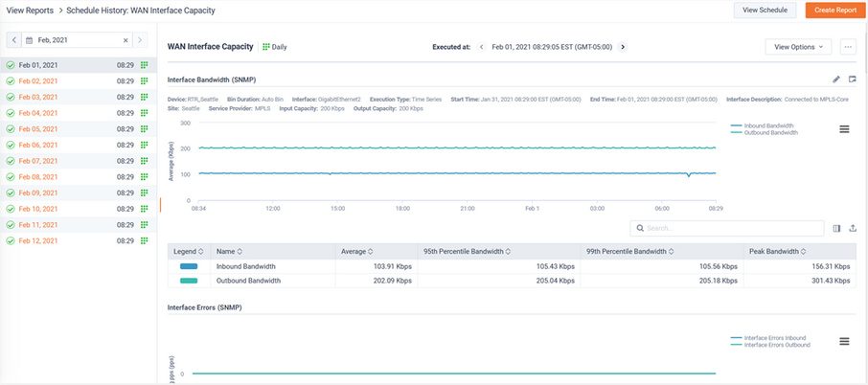This screenshot has width=868, height=385.
Task: Open the table column chooser icon
Action: [x=836, y=228]
